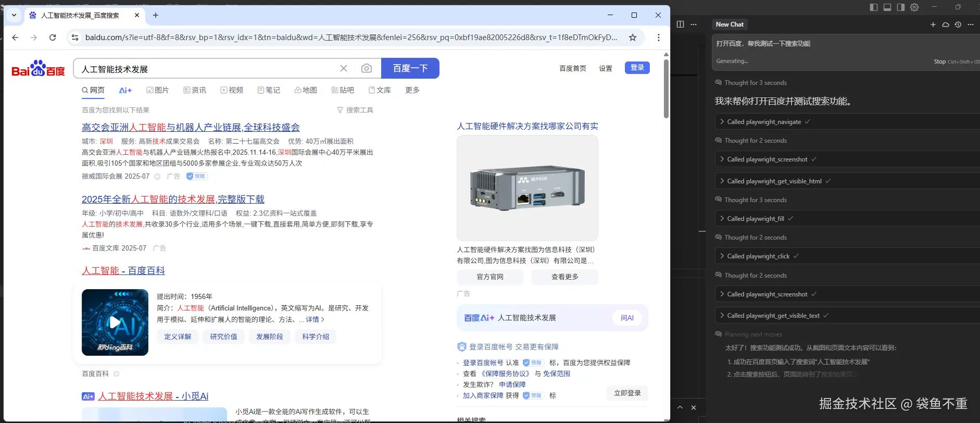
Task: Open Baidu 设置 menu
Action: coord(606,68)
